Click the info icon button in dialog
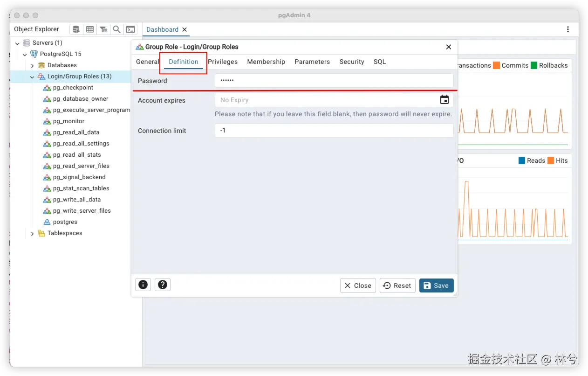Image resolution: width=588 pixels, height=376 pixels. 143,284
